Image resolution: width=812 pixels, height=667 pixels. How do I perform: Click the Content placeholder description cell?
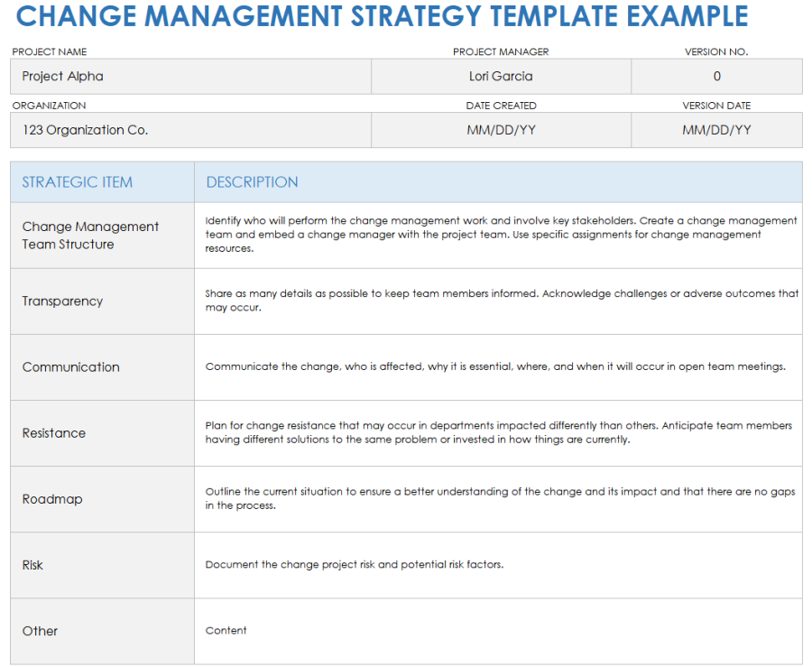[226, 631]
